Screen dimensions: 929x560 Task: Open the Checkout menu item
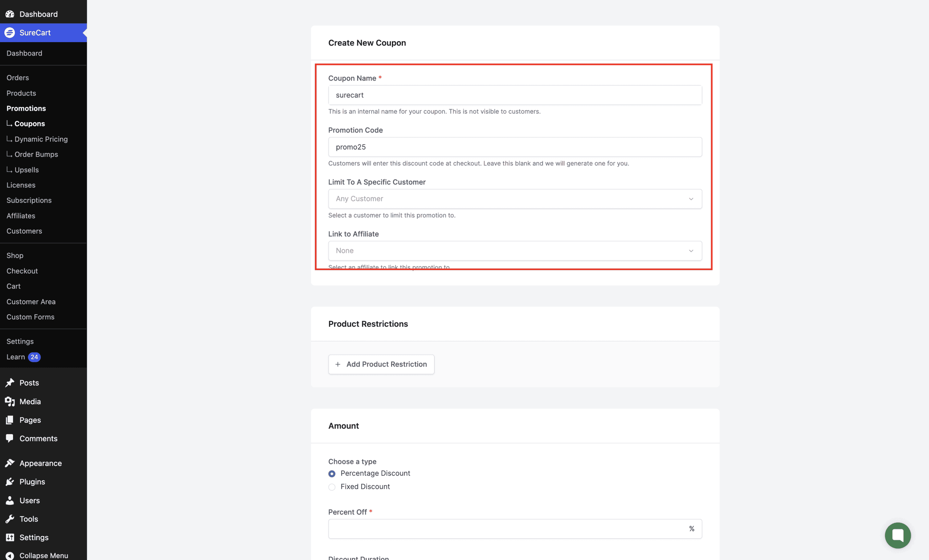[22, 271]
